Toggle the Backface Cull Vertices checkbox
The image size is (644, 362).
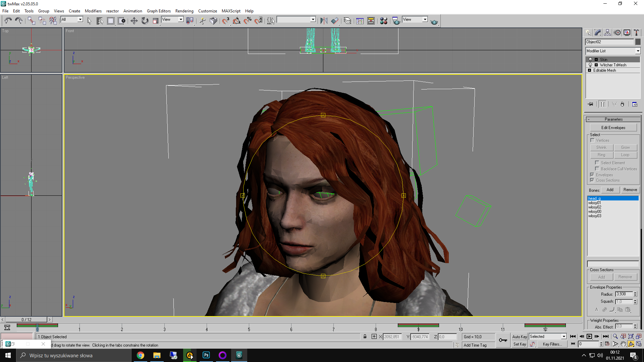[x=597, y=169]
